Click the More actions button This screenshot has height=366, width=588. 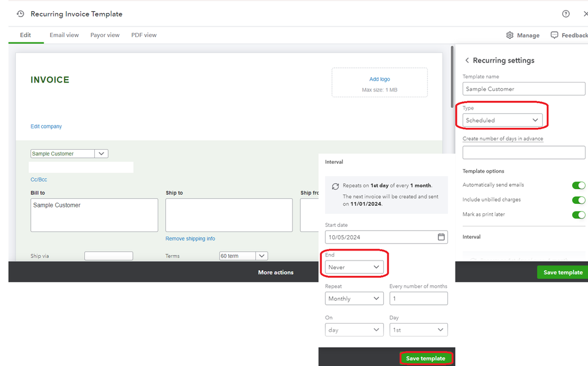[x=275, y=272]
